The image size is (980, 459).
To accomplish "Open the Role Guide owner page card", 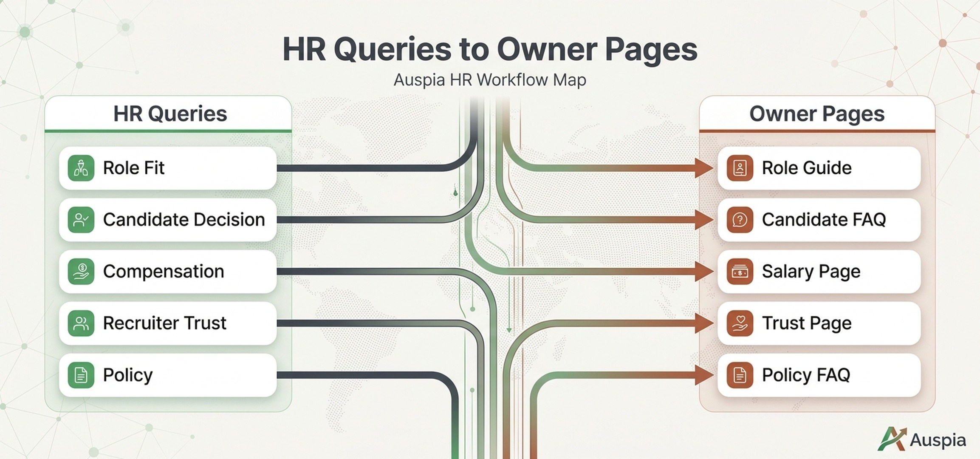I will (x=819, y=168).
